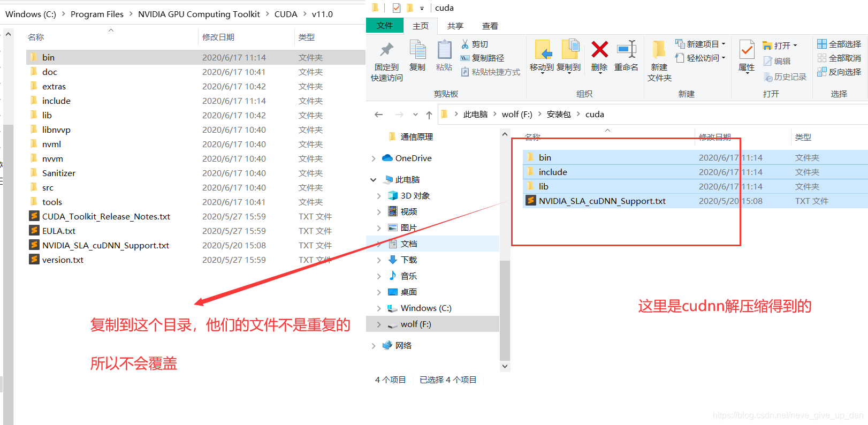Open the recent locations dropdown beside Forward
Screen dimensions: 868x425
415,115
